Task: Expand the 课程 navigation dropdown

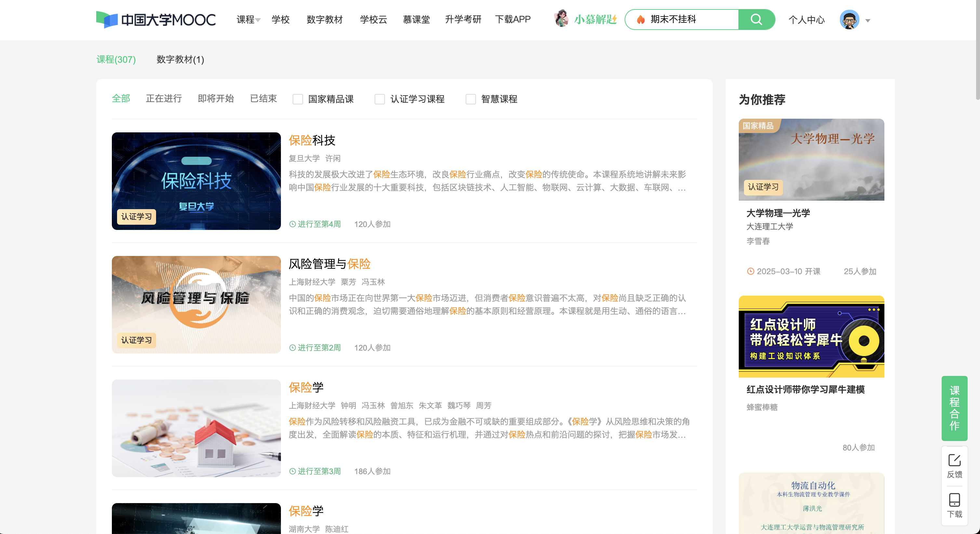Action: pyautogui.click(x=248, y=20)
